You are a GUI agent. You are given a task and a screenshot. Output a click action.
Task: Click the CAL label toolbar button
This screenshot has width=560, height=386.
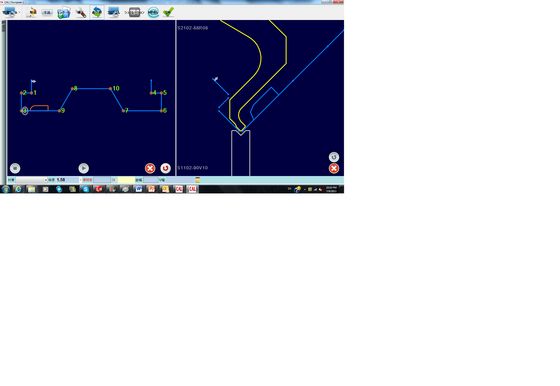point(47,12)
